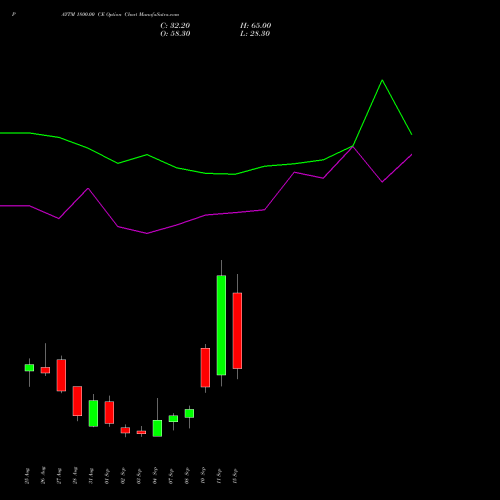500x500 pixels.
Task: Click the 26 Aug date label
Action: coord(43,476)
